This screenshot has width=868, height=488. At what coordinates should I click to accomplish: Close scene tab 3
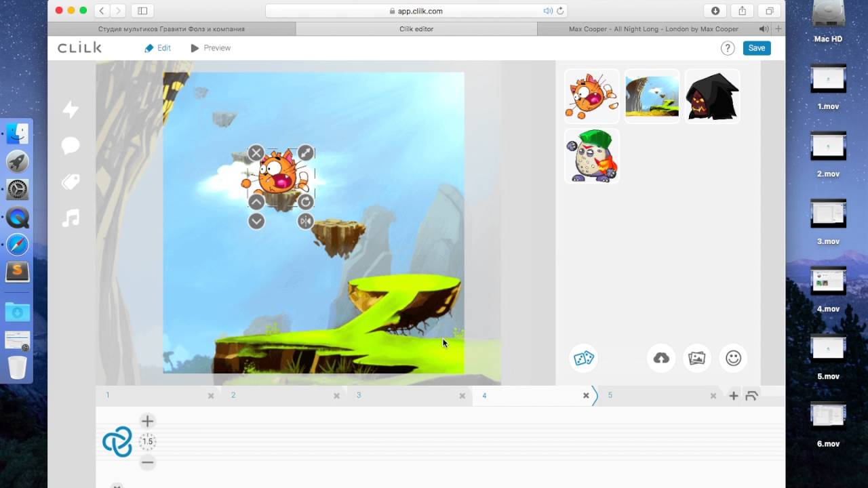tap(462, 396)
